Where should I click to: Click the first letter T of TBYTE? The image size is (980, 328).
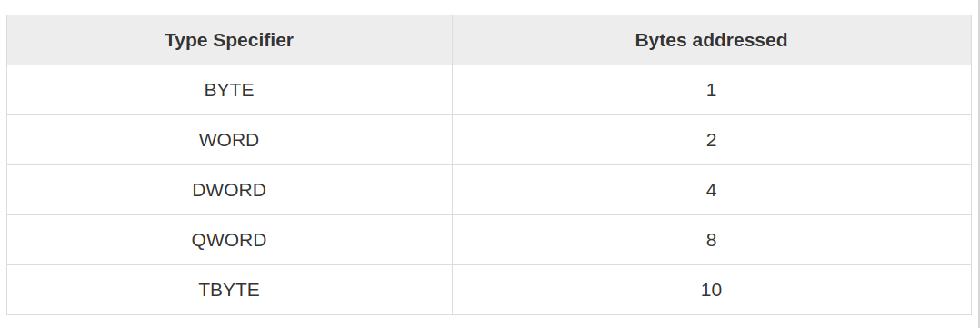[205, 290]
